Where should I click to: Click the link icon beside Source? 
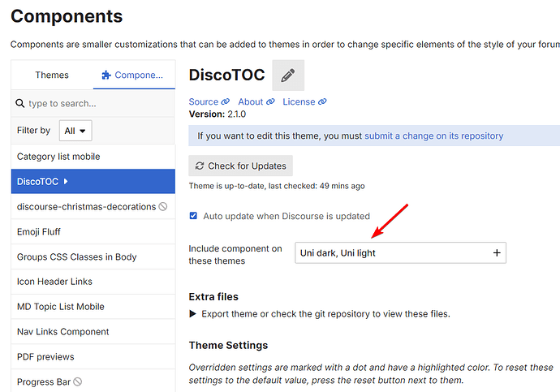(226, 101)
